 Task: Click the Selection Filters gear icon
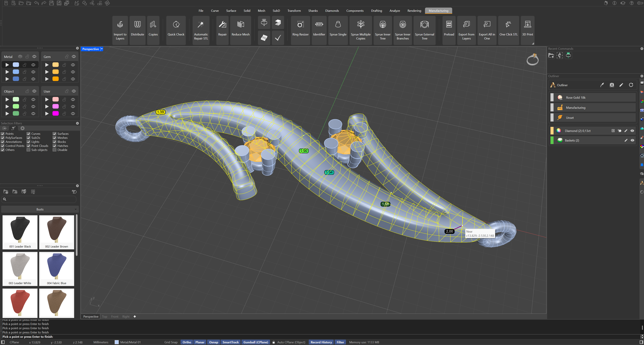78,123
